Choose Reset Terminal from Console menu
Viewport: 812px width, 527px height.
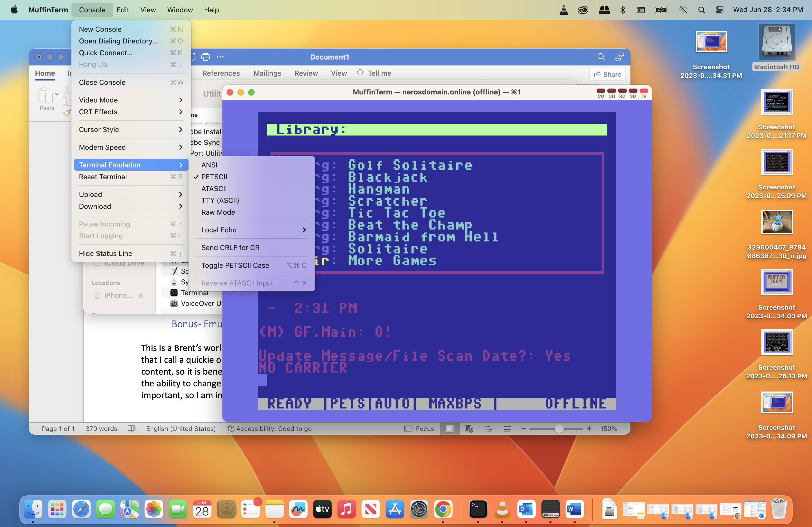pyautogui.click(x=131, y=177)
